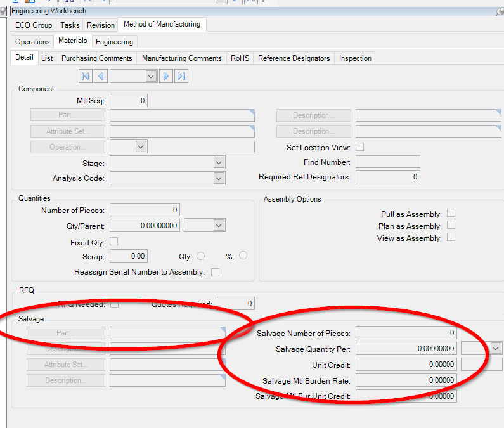Enable Plan as Assembly checkbox
504x428 pixels.
pos(451,224)
